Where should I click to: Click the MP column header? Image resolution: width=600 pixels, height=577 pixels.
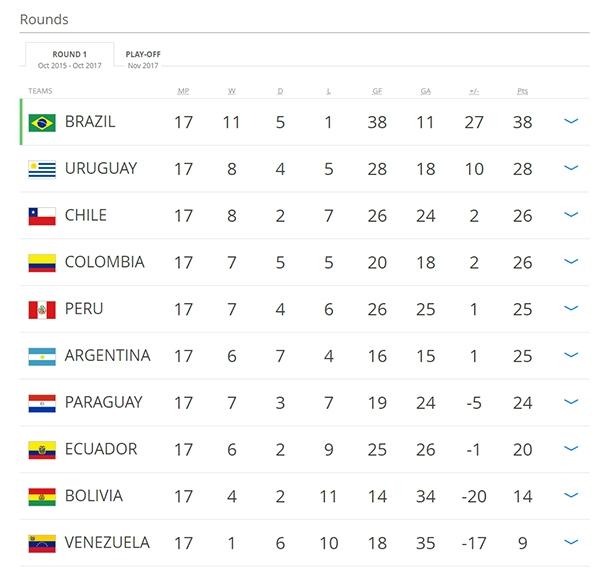pyautogui.click(x=183, y=92)
